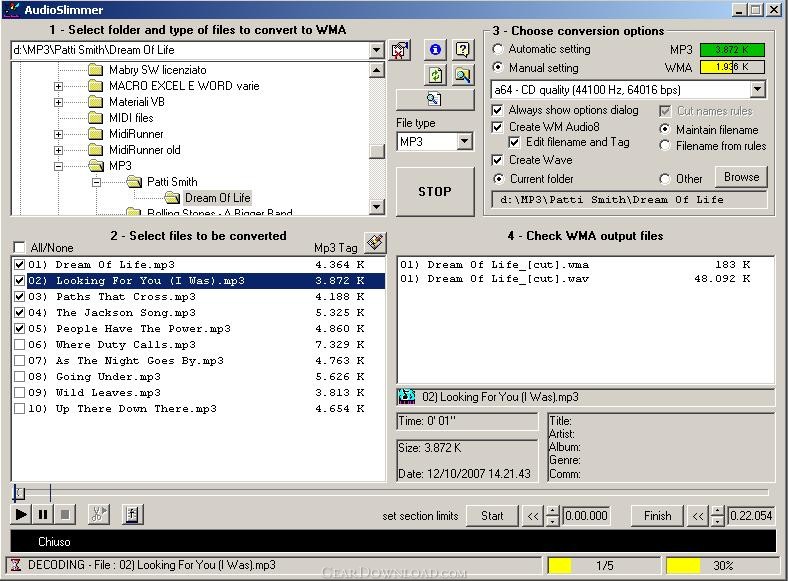Check 06) Where Duty Calls.mp3
This screenshot has height=581, width=788.
(x=20, y=345)
